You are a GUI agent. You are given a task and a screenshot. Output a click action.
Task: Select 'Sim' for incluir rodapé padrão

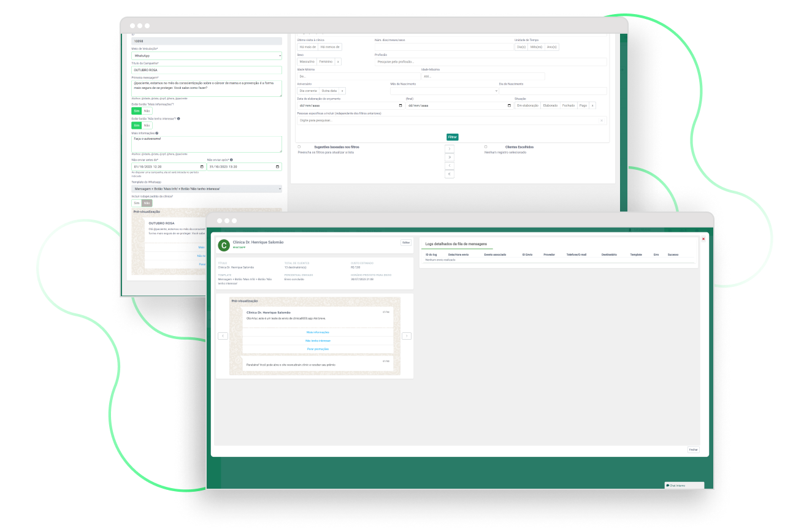point(137,203)
